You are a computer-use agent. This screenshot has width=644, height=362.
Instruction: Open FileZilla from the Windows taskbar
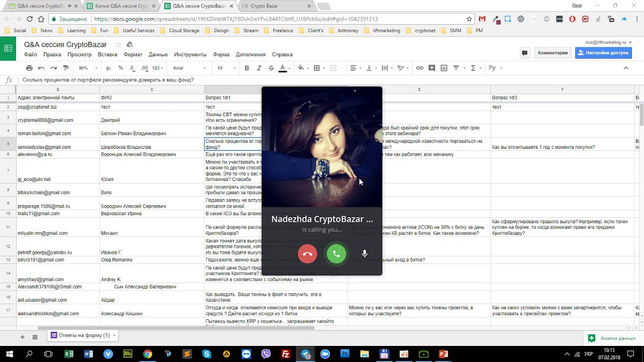tap(285, 354)
